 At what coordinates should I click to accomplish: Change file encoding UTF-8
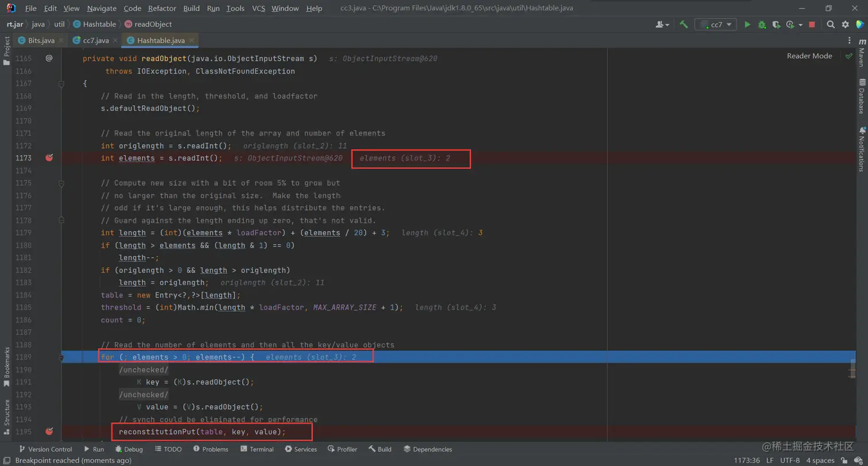790,461
